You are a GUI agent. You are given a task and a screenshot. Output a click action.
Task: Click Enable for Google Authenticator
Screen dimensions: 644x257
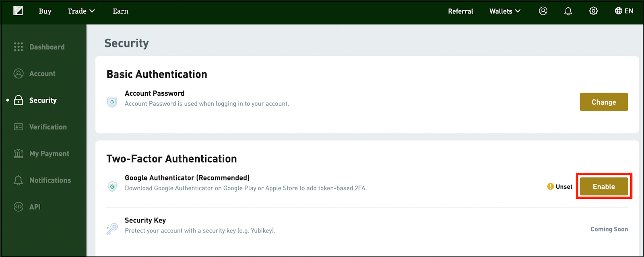[604, 186]
